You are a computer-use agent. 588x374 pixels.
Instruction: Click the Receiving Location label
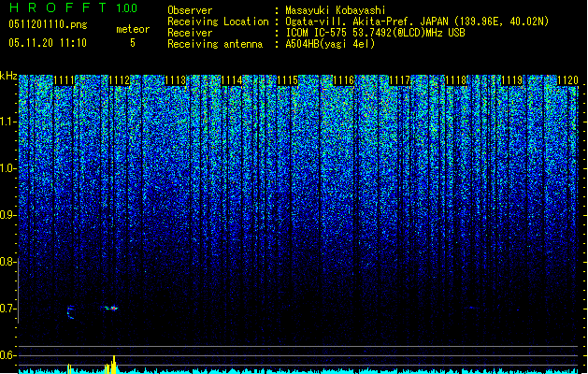pyautogui.click(x=218, y=22)
